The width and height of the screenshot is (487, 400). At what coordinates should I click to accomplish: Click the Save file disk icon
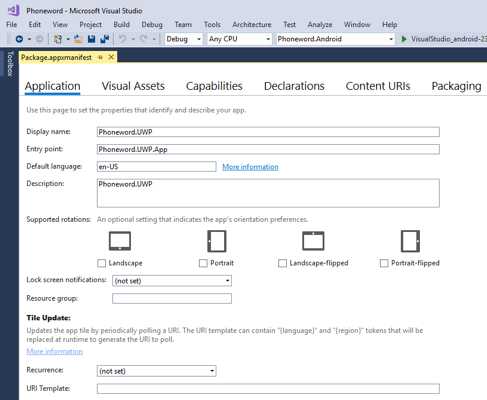click(x=91, y=39)
